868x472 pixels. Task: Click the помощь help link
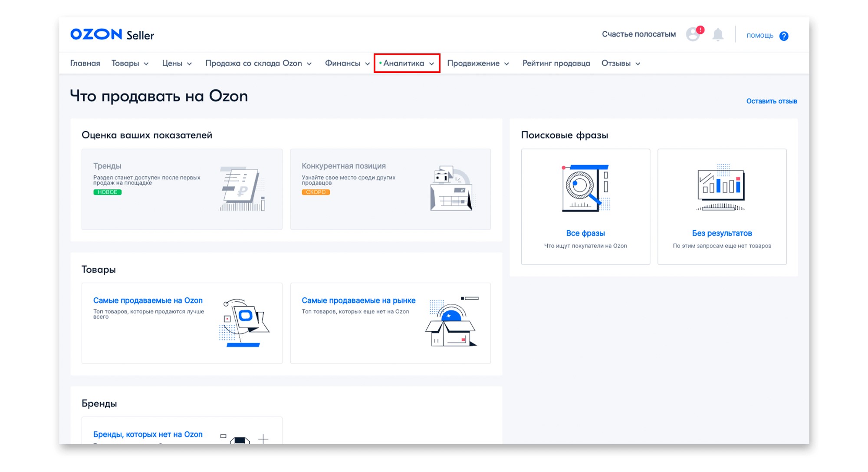pyautogui.click(x=760, y=36)
